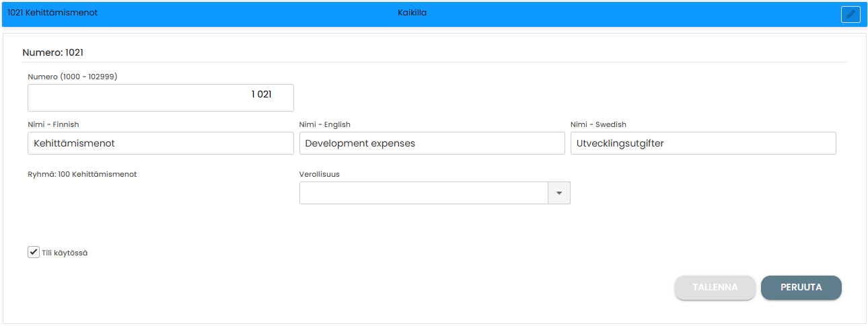Click the Tili käytössä label text
Screen dimensions: 868x326
click(x=65, y=253)
